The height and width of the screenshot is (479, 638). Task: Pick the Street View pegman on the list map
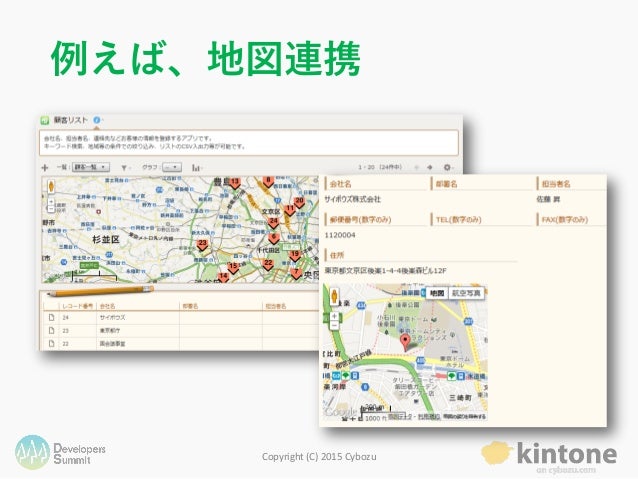pos(51,186)
